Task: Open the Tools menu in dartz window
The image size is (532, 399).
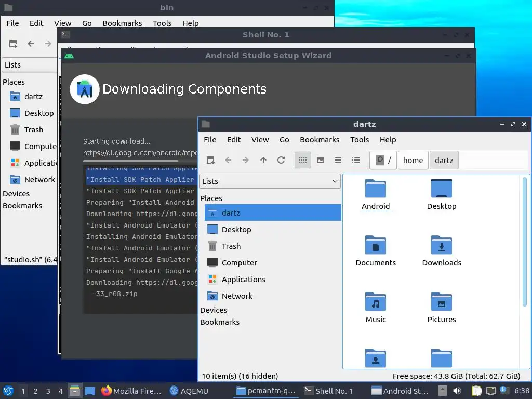Action: click(x=360, y=140)
